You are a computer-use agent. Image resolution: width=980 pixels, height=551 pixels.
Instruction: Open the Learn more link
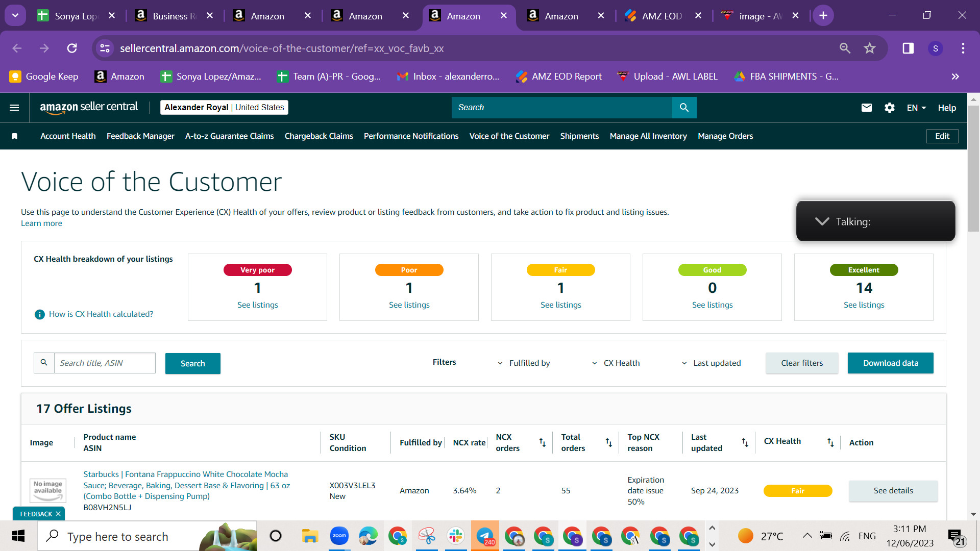pos(41,223)
